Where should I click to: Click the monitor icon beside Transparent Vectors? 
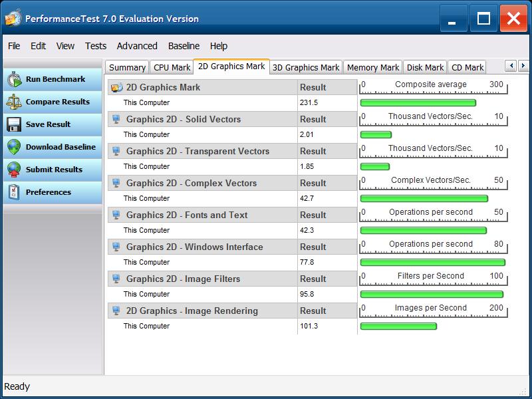coord(116,151)
